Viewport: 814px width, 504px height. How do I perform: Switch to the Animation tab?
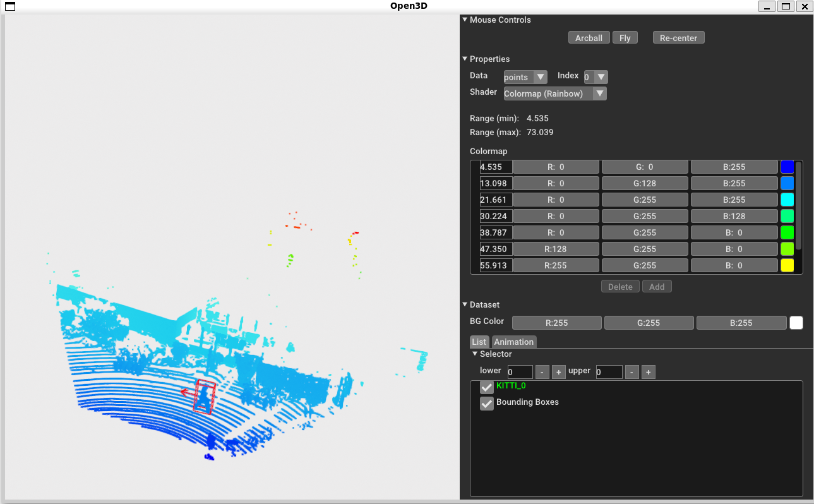513,342
